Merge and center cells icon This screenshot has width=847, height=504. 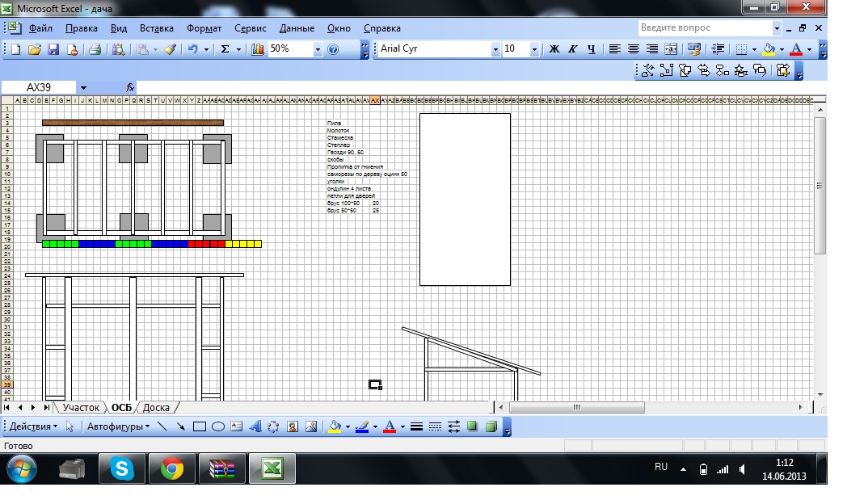pos(671,49)
